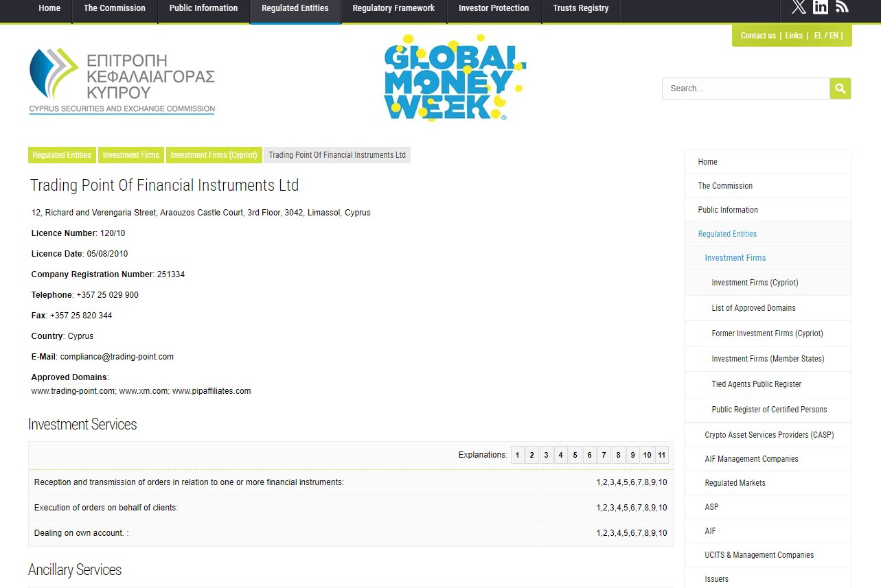Open explanation number 5
This screenshot has width=881, height=588.
click(575, 455)
